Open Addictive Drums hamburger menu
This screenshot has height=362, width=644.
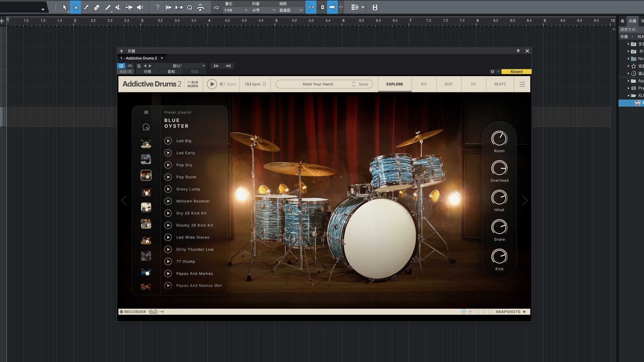click(x=522, y=84)
